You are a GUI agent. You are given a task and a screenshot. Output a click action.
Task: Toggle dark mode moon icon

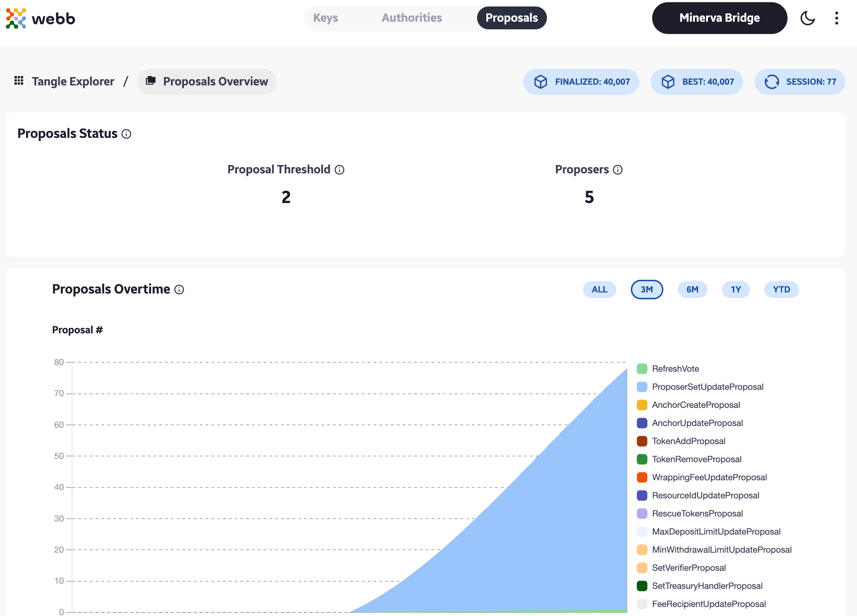(x=807, y=18)
